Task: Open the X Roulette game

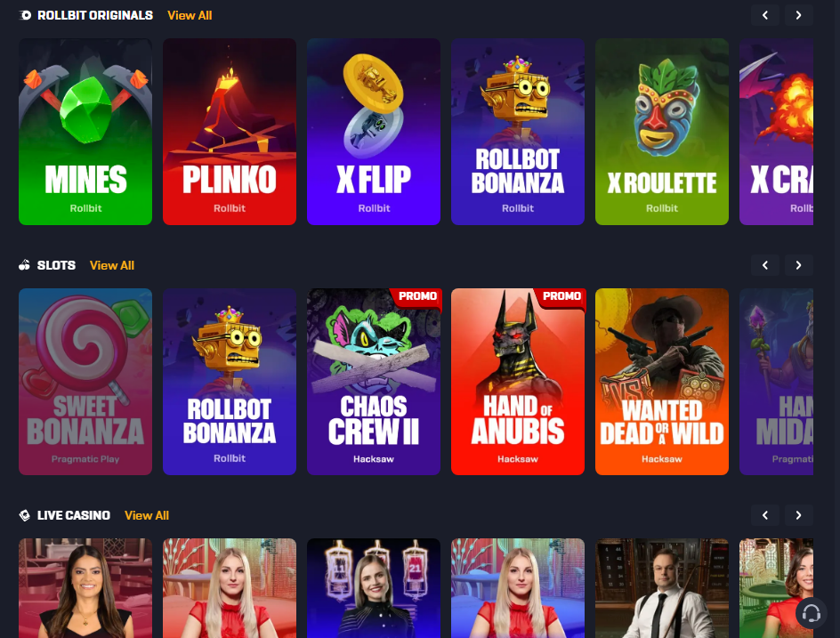Action: click(x=662, y=132)
